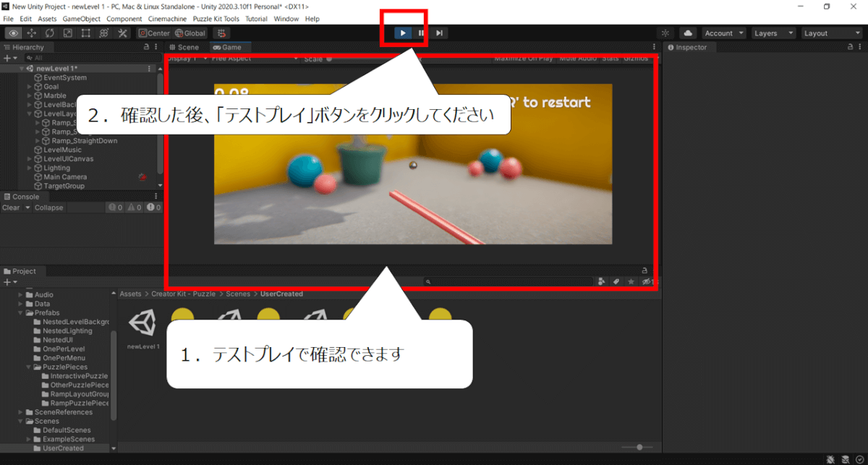Switch to the Scene tab
Screen dimensions: 868x465
pyautogui.click(x=184, y=47)
